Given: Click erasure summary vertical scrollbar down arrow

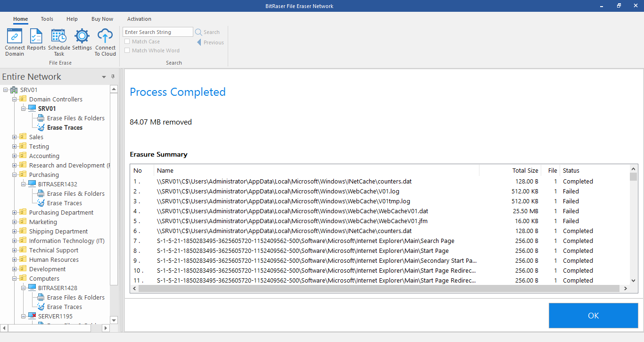Looking at the screenshot, I should (634, 280).
